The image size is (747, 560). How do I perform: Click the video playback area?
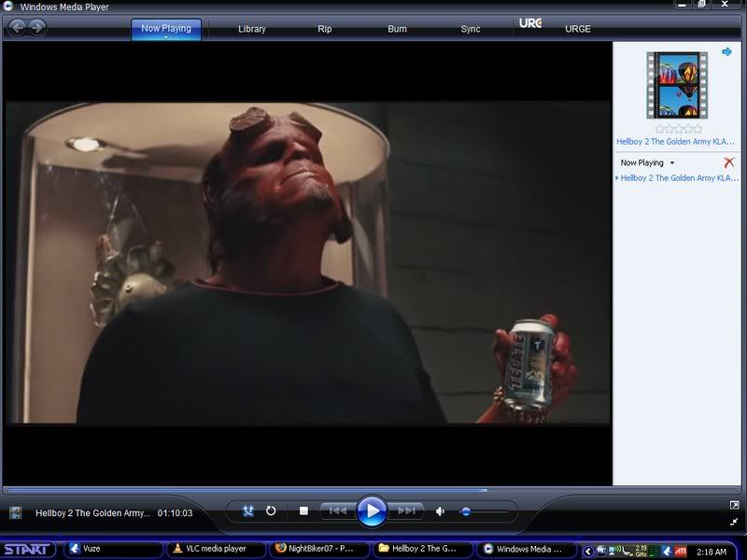click(x=307, y=263)
